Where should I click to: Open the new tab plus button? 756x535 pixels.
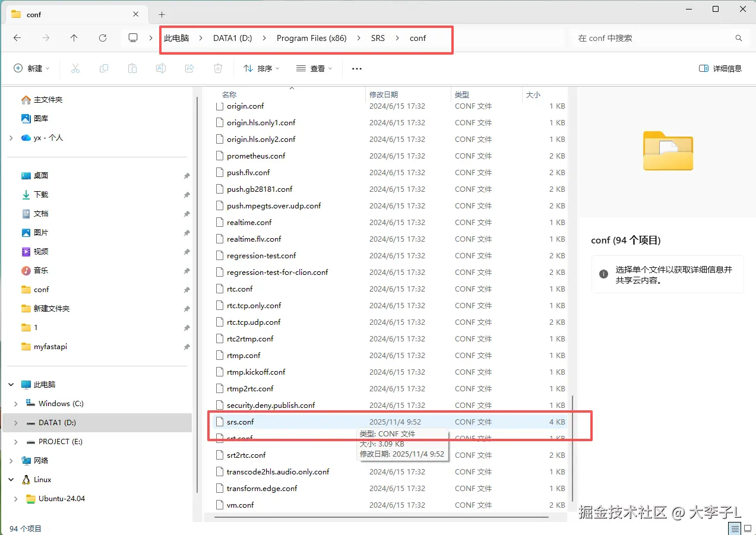coord(162,14)
